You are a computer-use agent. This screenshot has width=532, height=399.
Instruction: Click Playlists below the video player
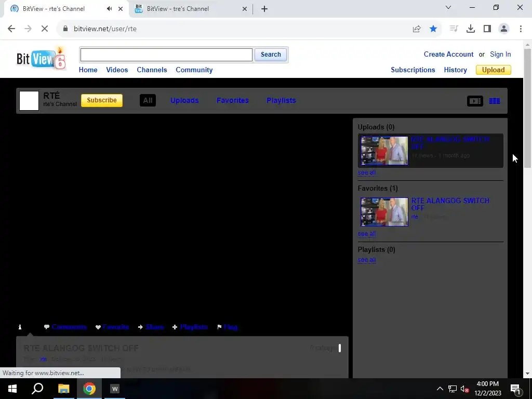point(194,327)
